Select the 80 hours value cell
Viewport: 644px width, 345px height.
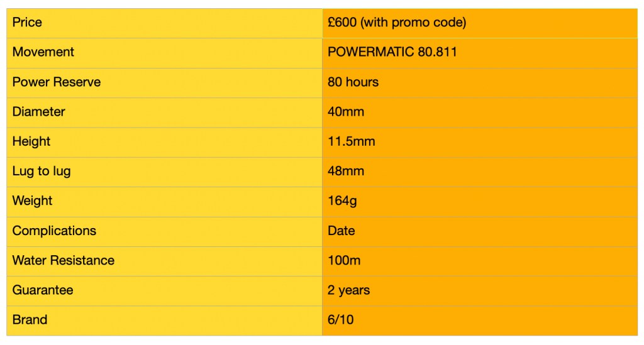(x=353, y=82)
